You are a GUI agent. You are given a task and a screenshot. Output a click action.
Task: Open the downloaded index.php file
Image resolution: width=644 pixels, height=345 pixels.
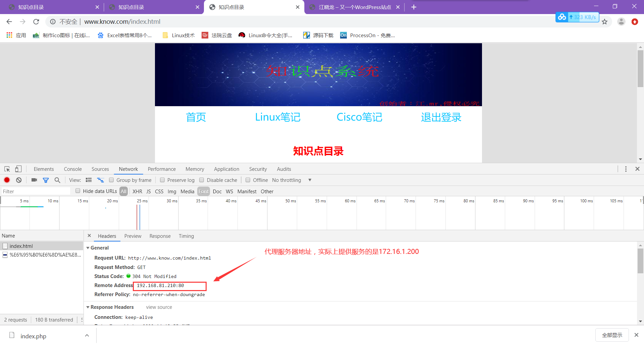pos(33,336)
